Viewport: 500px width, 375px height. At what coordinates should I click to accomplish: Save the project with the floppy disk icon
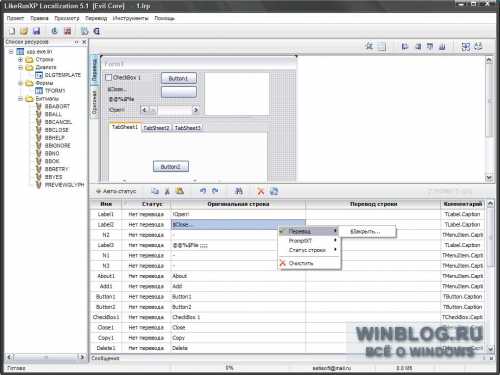[x=36, y=31]
